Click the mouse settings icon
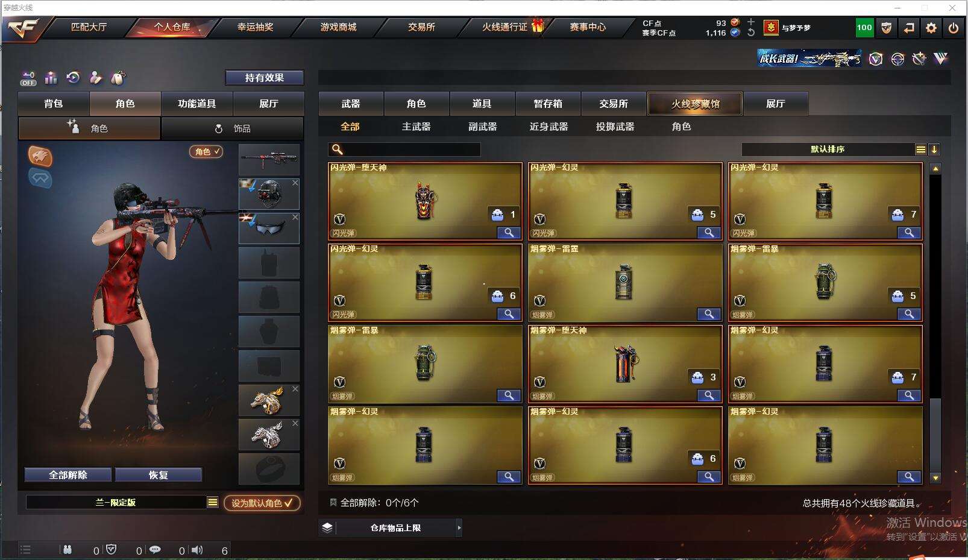Image resolution: width=968 pixels, height=560 pixels. (118, 78)
